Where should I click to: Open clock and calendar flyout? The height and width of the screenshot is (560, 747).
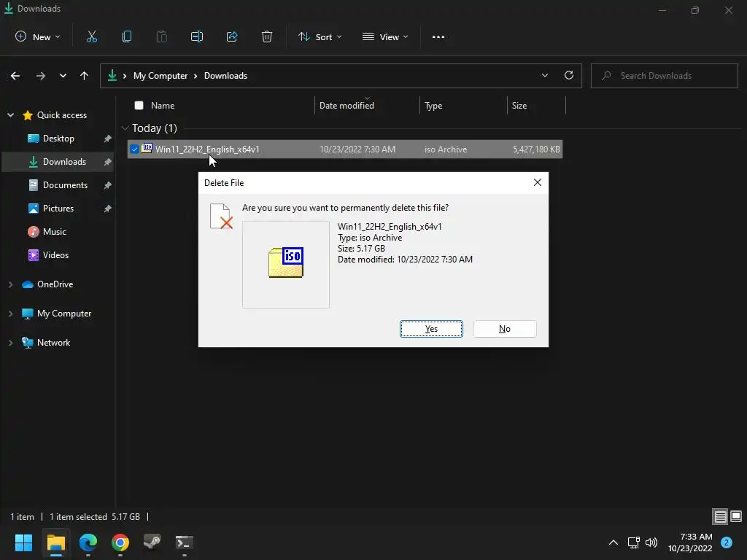(690, 542)
